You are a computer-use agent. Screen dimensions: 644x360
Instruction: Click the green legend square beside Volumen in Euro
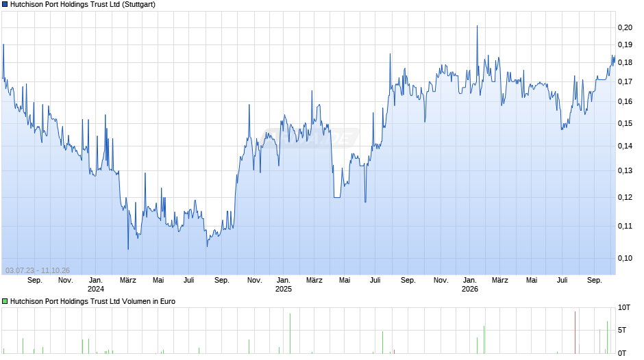click(5, 301)
